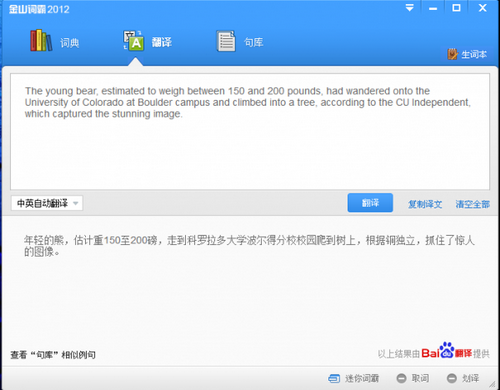
Task: Click the Chinese translation result text
Action: [x=249, y=246]
